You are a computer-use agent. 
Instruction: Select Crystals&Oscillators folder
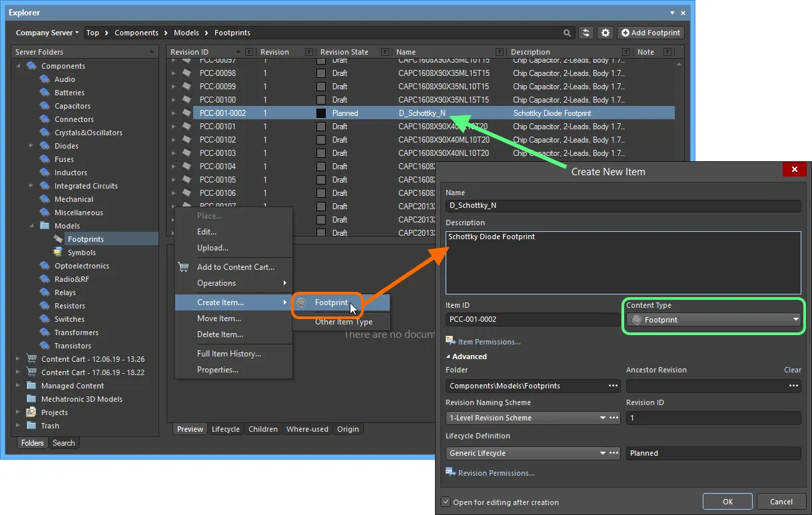click(89, 133)
